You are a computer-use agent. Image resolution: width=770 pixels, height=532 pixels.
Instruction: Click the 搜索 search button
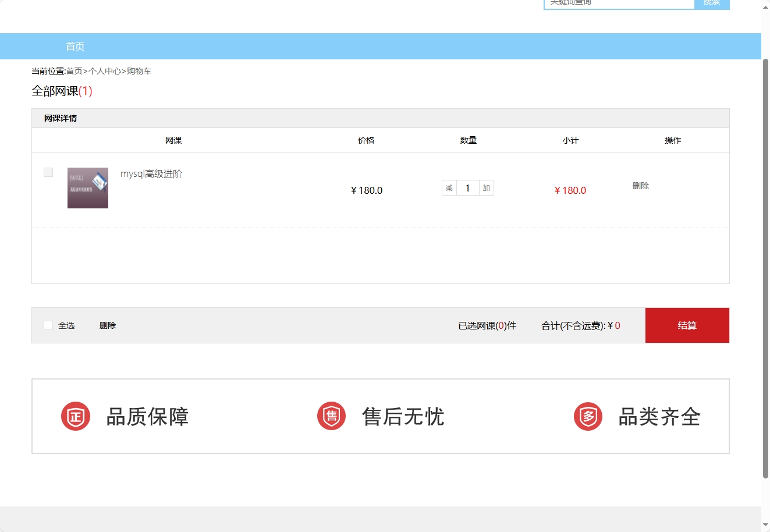(x=711, y=3)
